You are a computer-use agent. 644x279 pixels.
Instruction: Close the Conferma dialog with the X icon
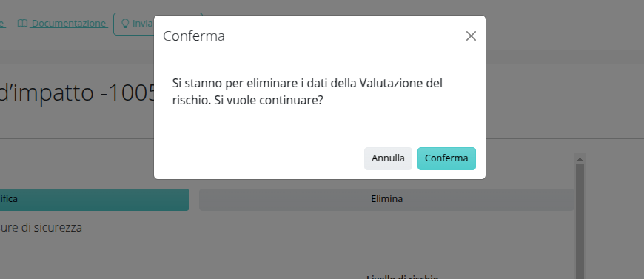[x=471, y=36]
